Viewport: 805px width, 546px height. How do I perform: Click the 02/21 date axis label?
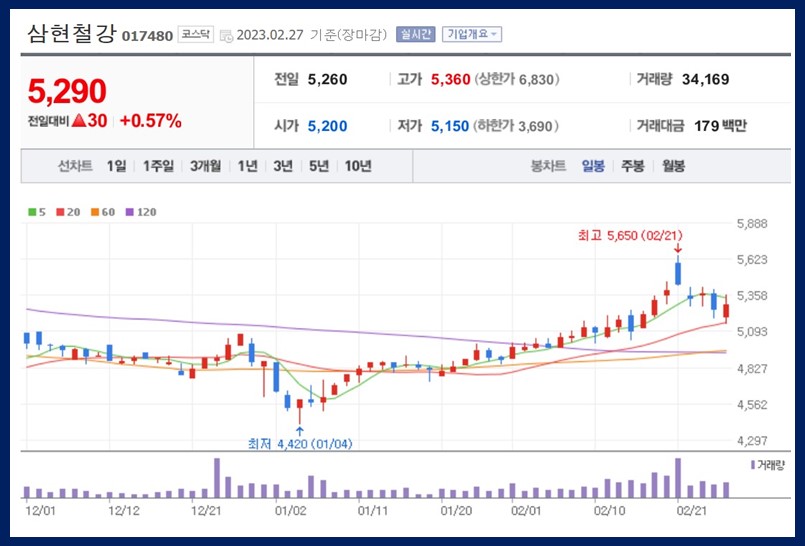[x=691, y=511]
